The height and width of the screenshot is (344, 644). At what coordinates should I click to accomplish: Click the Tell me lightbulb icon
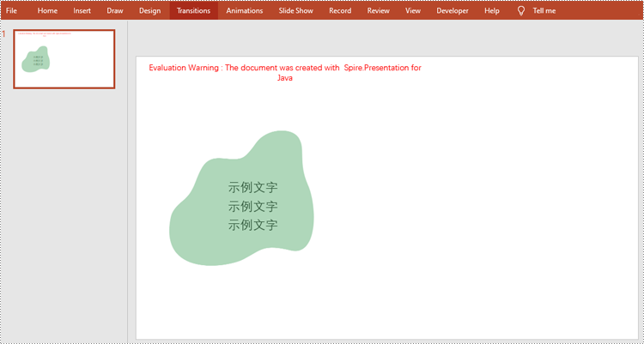coord(521,11)
